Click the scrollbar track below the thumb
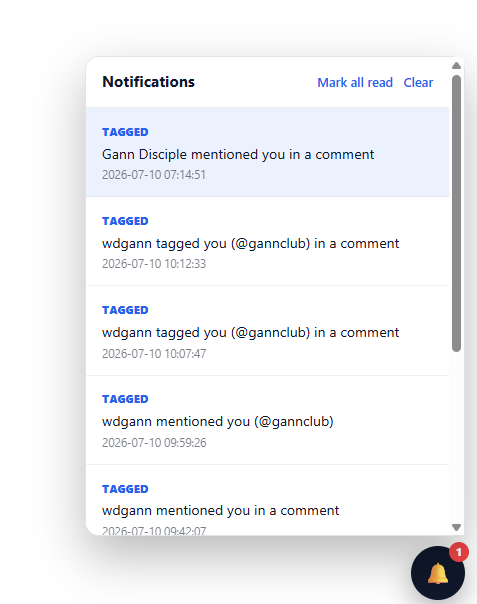The width and height of the screenshot is (477, 604). click(457, 437)
